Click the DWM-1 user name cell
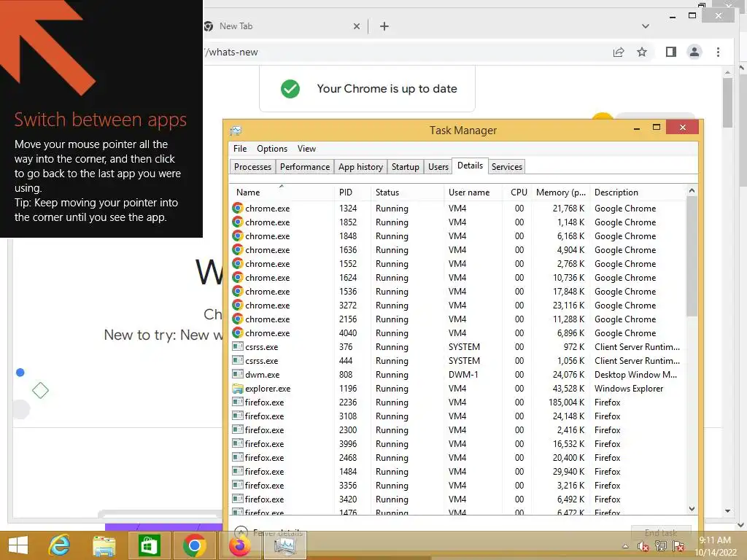This screenshot has height=560, width=747. tap(463, 375)
